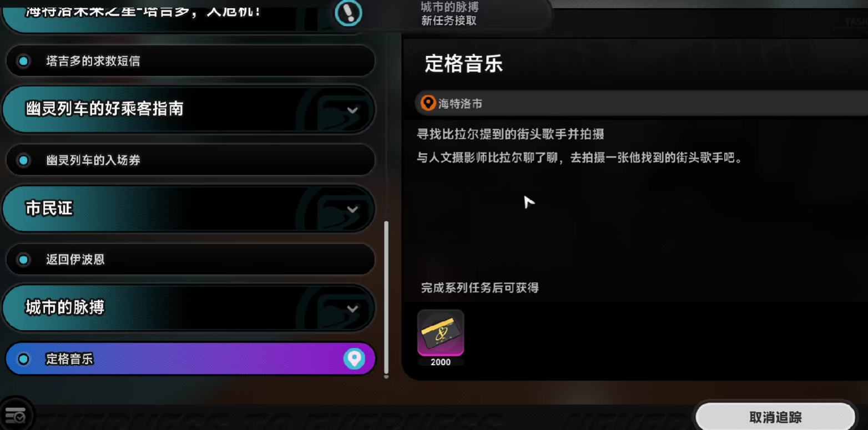Click the quest list vertical scrollbar
The image size is (868, 430).
pyautogui.click(x=386, y=300)
